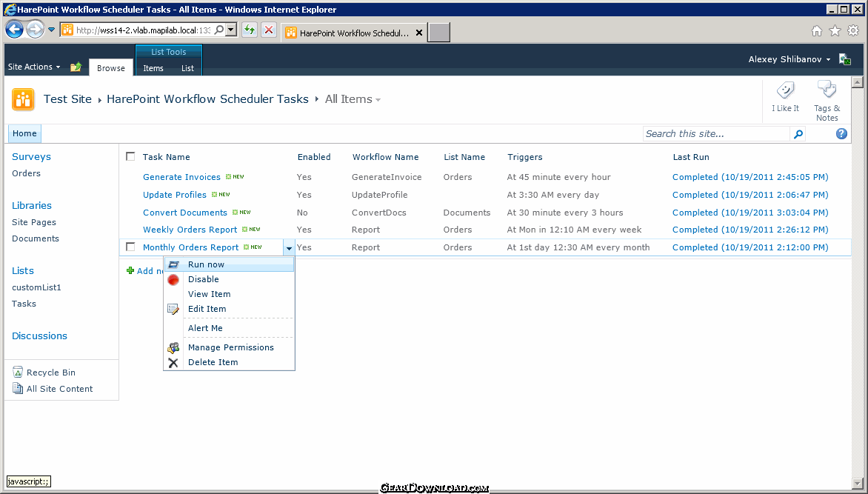Open browser Tools gear icon
Image resolution: width=868 pixels, height=494 pixels.
pyautogui.click(x=853, y=31)
